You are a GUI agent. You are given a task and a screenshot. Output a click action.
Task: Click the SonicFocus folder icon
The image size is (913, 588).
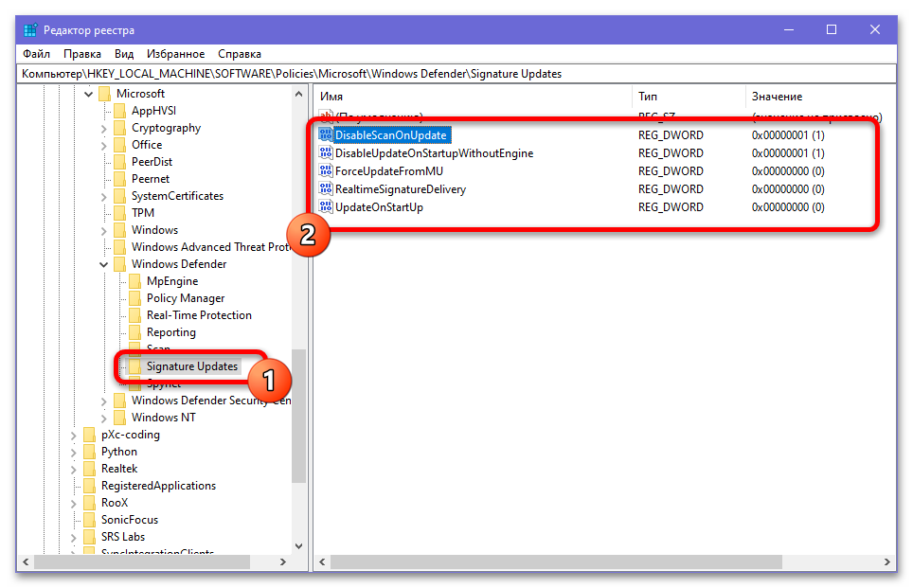tap(89, 519)
